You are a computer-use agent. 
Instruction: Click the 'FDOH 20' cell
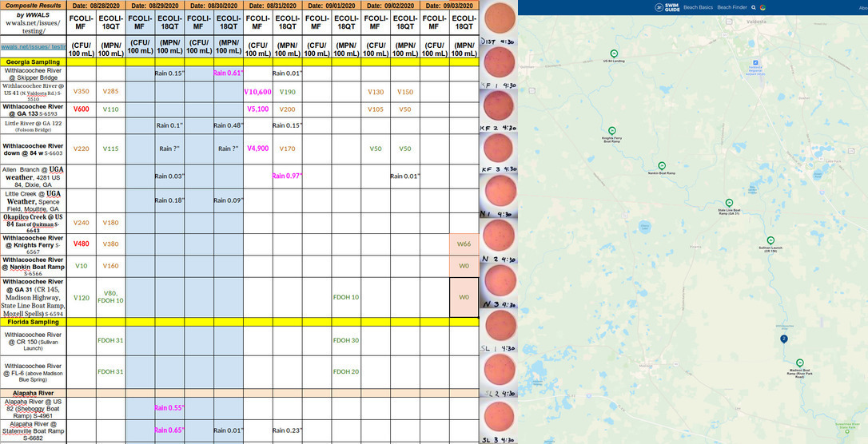pos(346,371)
